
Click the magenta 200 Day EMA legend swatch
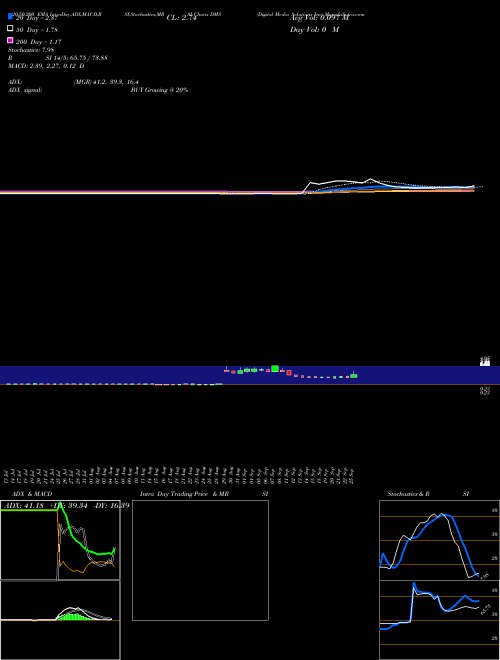coord(10,40)
